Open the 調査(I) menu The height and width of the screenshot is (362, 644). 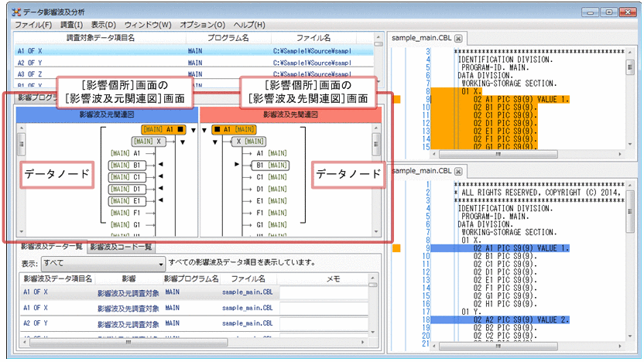click(71, 25)
